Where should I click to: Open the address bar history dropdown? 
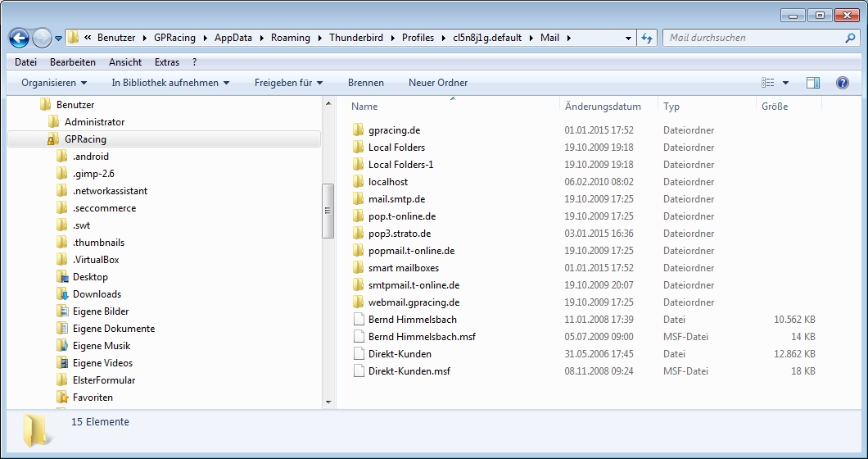(x=628, y=38)
